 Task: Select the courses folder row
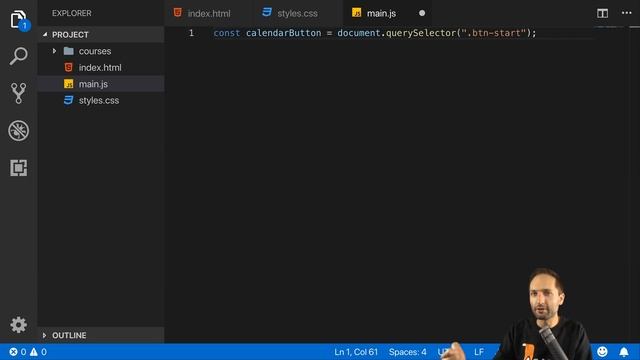coord(101,51)
